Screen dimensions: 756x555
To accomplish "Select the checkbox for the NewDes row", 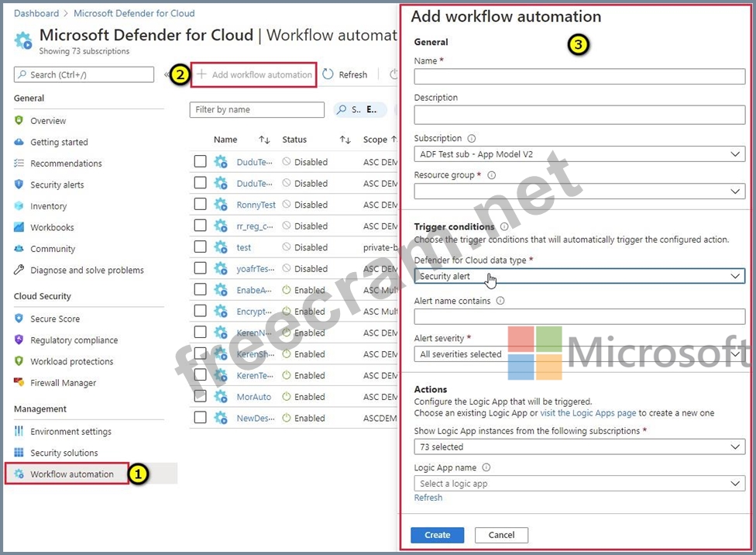I will click(x=200, y=418).
